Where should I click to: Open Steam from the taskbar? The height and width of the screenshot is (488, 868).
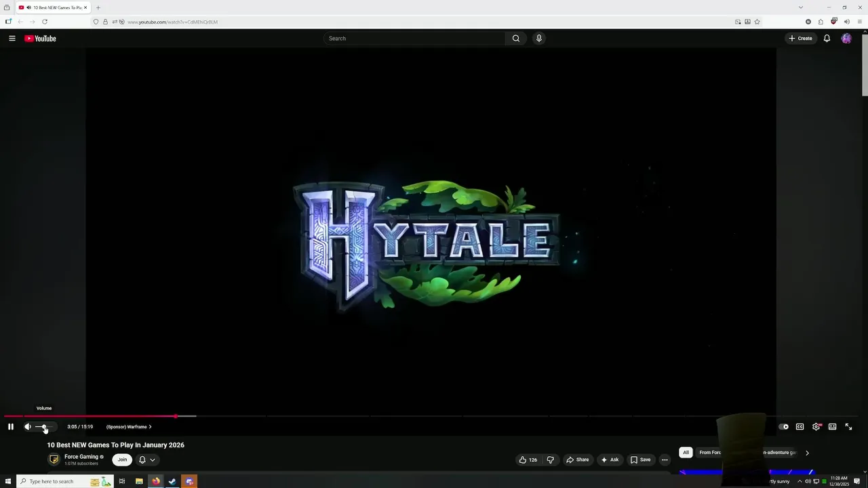tap(172, 481)
